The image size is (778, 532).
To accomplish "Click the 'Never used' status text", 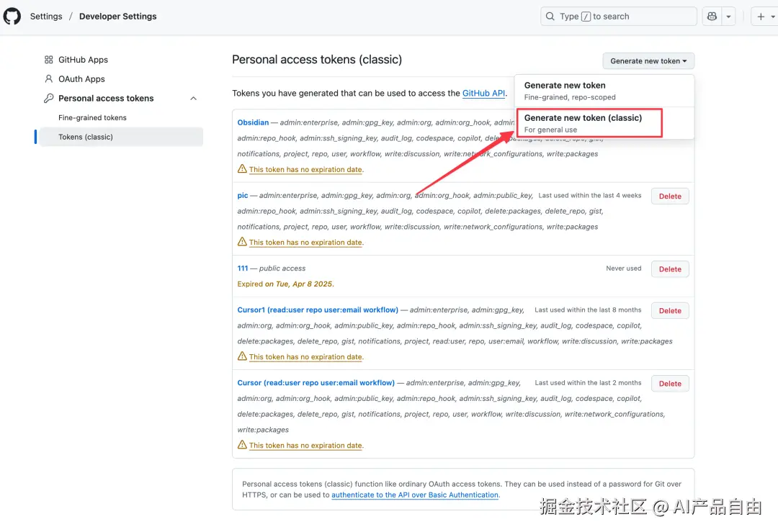I will point(623,269).
